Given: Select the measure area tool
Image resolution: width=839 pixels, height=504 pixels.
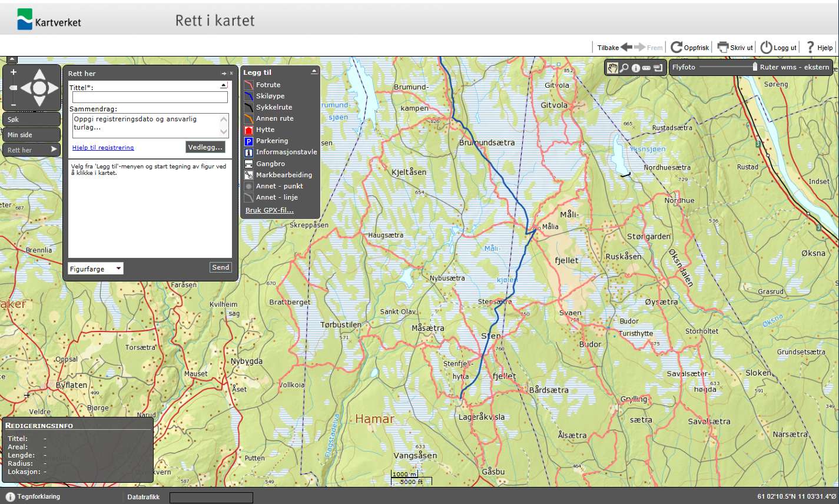Looking at the screenshot, I should (658, 68).
